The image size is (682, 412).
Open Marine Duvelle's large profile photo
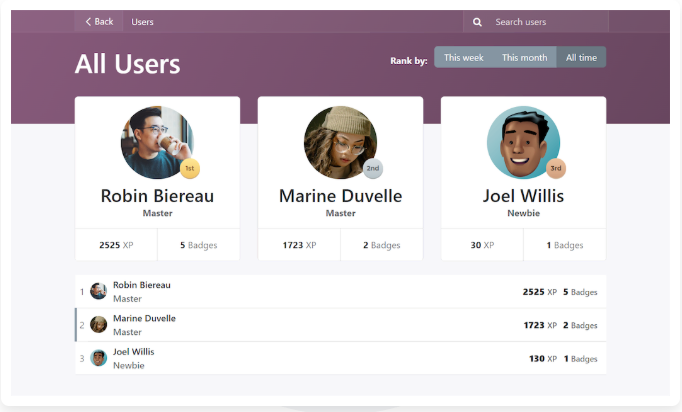click(x=339, y=142)
